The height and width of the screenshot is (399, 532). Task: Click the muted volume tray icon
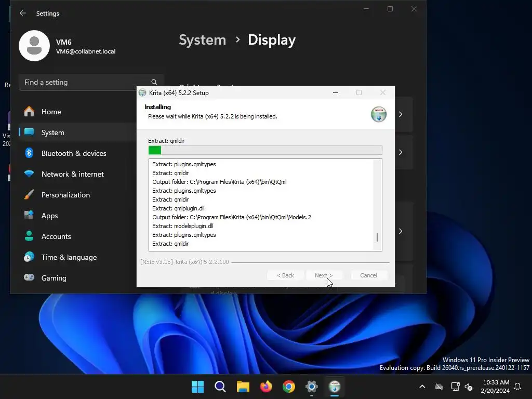click(469, 387)
